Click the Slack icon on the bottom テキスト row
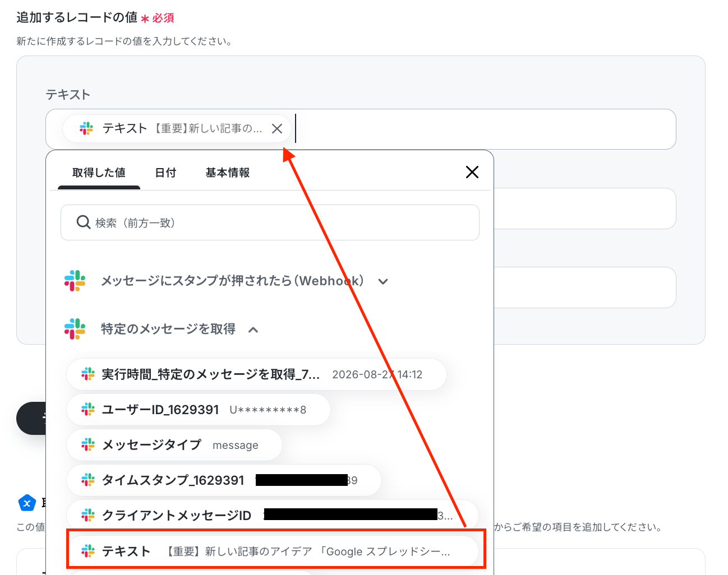 click(88, 551)
